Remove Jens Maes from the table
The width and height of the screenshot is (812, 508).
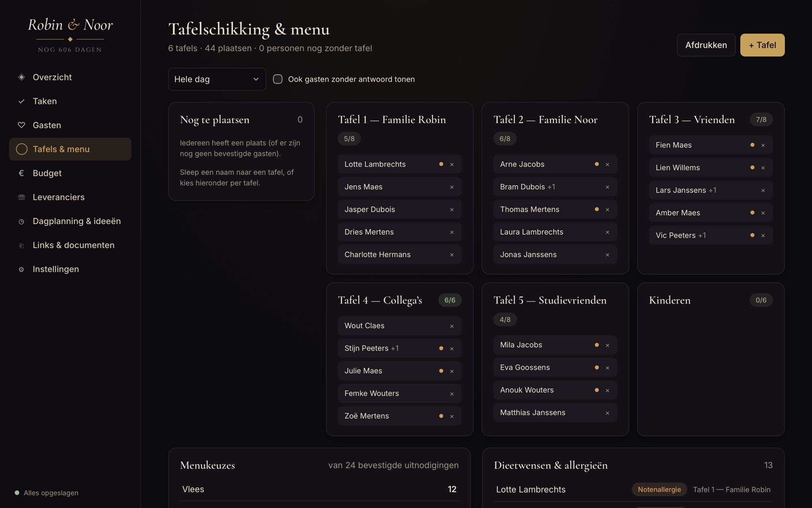452,187
